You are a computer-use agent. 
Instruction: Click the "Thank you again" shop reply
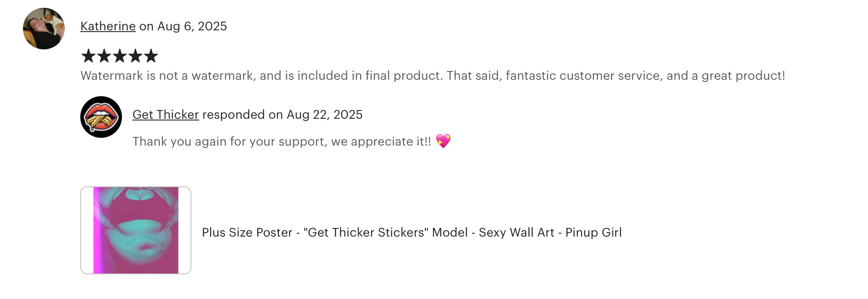282,142
